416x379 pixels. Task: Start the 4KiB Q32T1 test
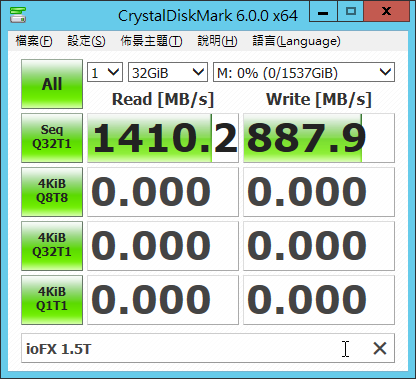coord(52,246)
